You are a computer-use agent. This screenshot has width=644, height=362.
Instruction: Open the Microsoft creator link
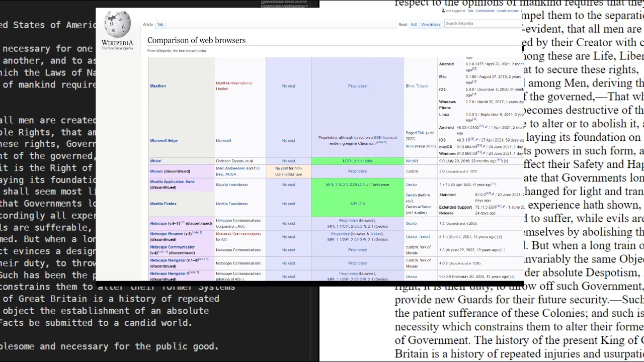[223, 141]
